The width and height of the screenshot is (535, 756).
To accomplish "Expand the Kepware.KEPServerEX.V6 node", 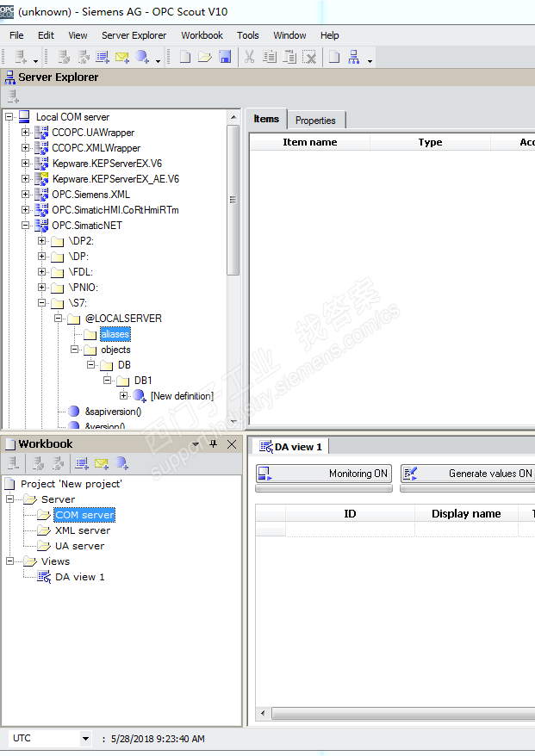I will click(x=25, y=163).
